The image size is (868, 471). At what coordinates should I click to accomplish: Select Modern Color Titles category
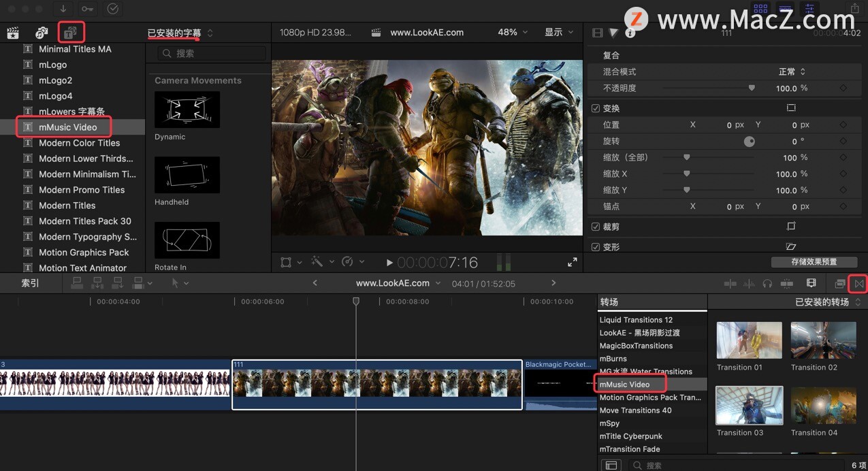(x=79, y=143)
